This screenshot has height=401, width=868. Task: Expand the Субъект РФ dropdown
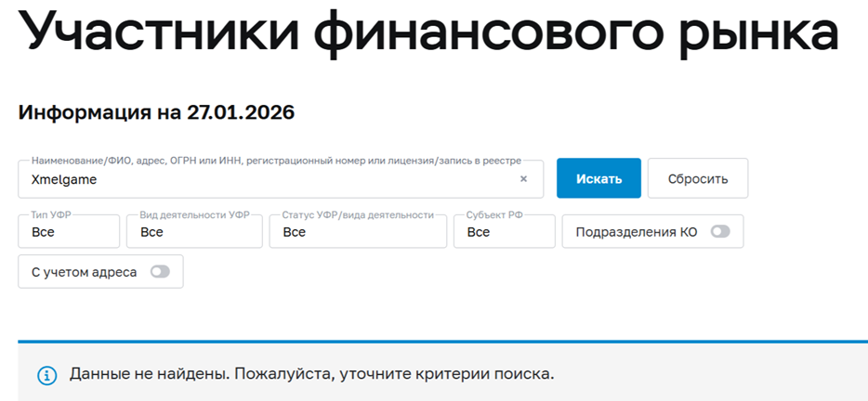tap(504, 232)
